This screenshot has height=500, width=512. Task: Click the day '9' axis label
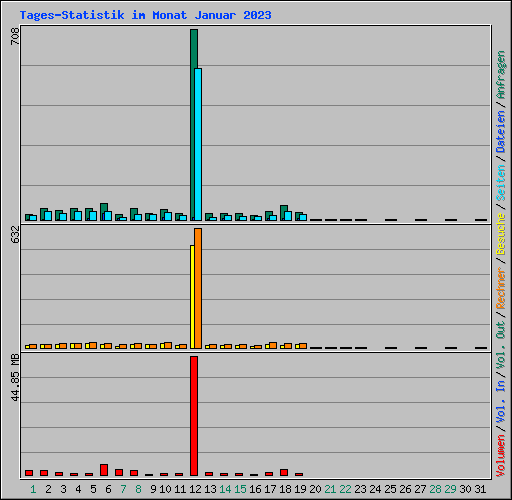(x=153, y=489)
